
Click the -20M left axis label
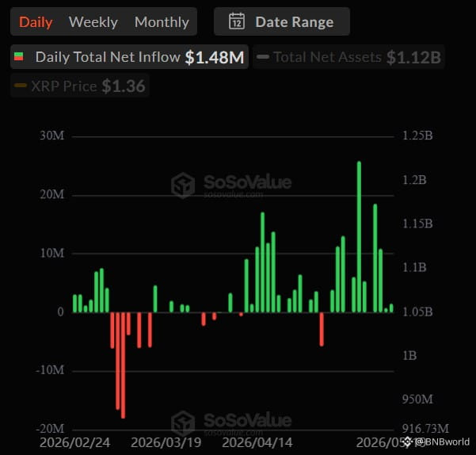coord(50,429)
